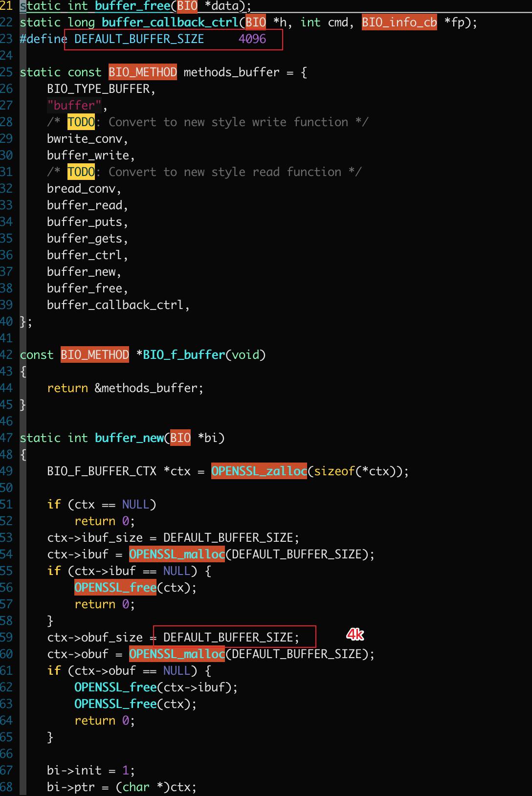Click 'DEFAULT_BUFFER_SIZE' in the #define on line 23

coord(139,39)
